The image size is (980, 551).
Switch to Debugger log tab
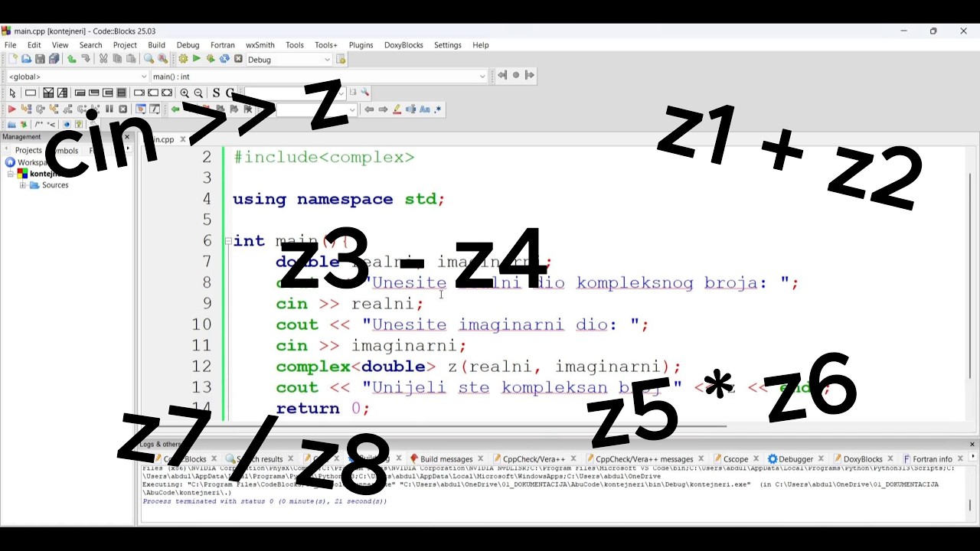point(795,459)
